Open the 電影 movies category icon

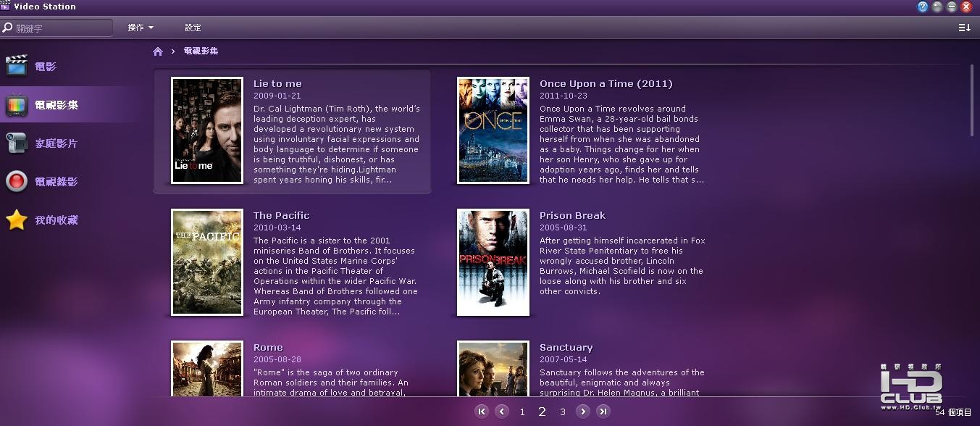pyautogui.click(x=17, y=66)
